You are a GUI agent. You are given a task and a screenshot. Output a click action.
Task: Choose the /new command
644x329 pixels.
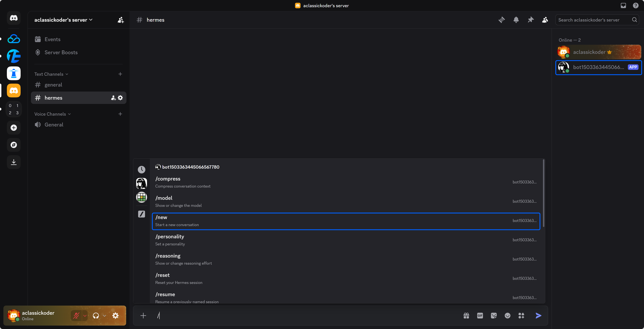tap(346, 221)
